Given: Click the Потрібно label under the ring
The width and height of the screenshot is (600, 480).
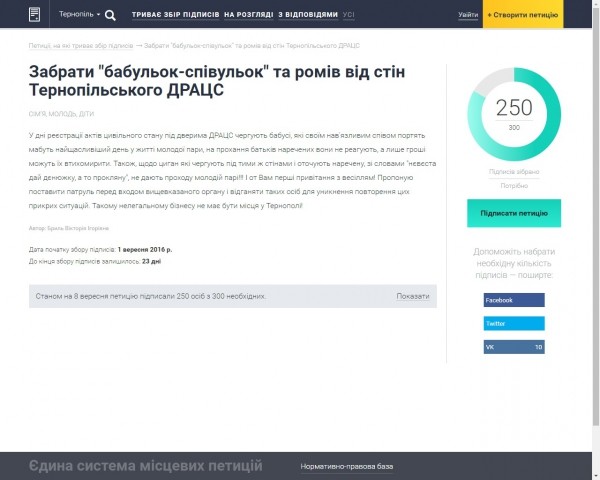Looking at the screenshot, I should tap(514, 186).
